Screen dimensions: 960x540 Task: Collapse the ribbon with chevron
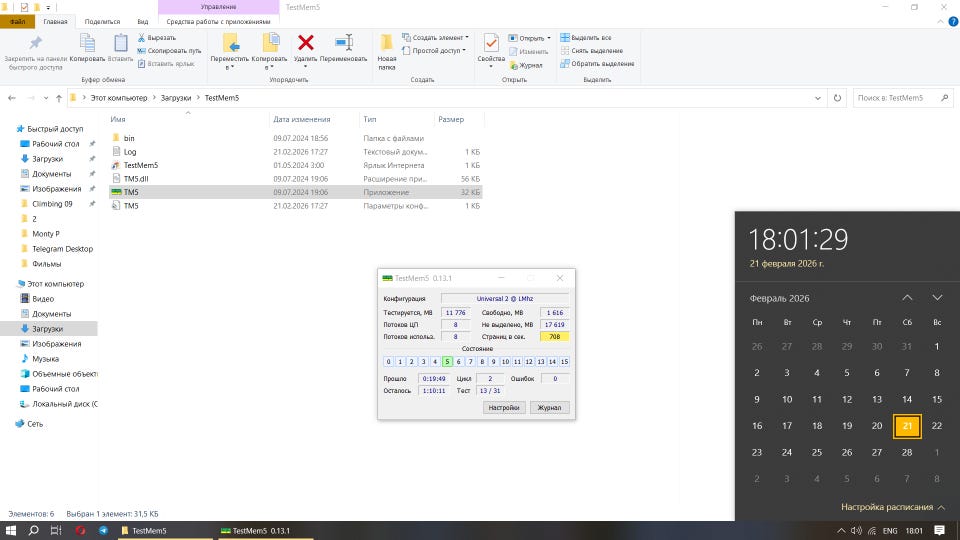pos(940,21)
